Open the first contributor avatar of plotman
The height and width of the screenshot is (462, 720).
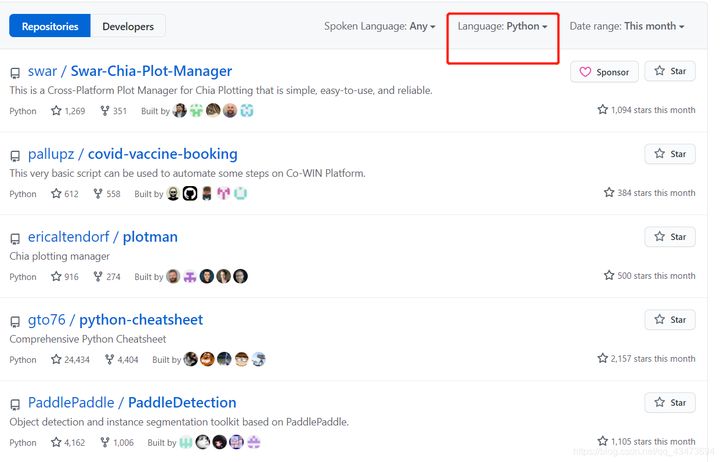coord(173,276)
